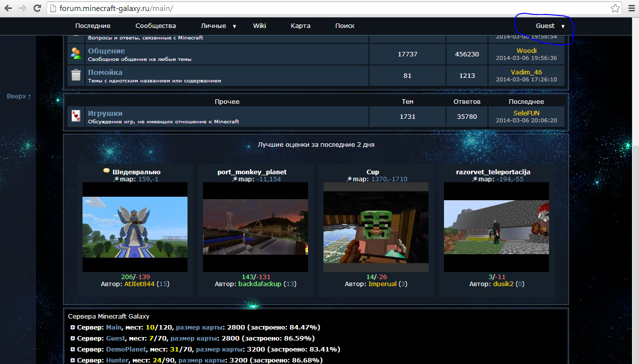Open Hunter server name link
This screenshot has width=639, height=364.
tap(117, 361)
